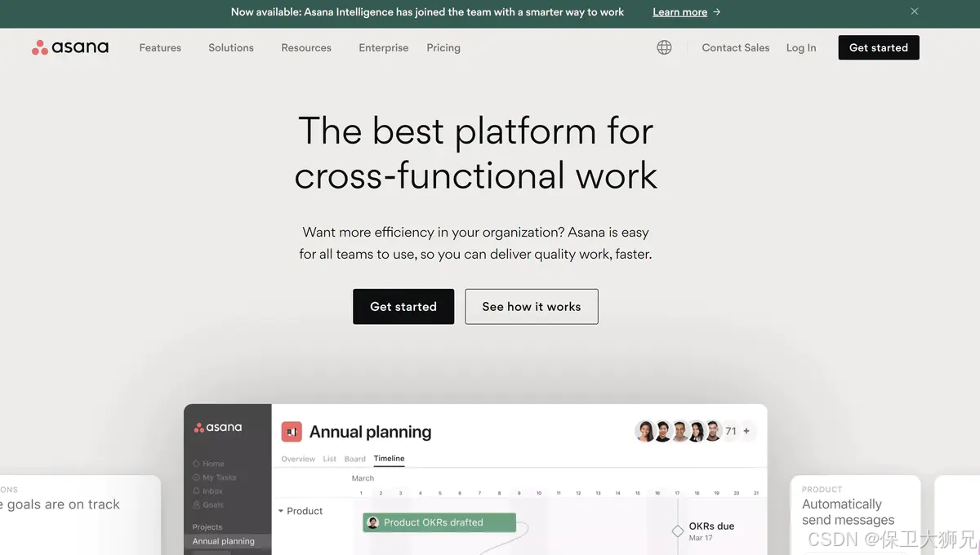The height and width of the screenshot is (555, 980).
Task: Click the plus button next to members
Action: tap(746, 431)
